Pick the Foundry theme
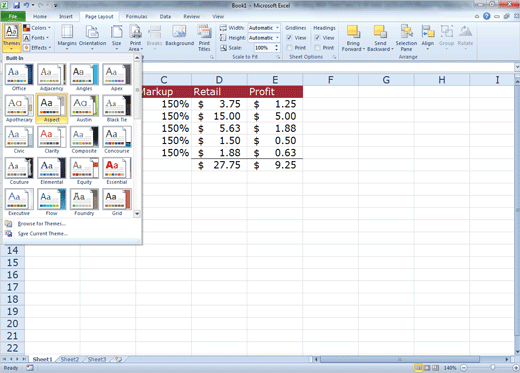 tap(84, 202)
